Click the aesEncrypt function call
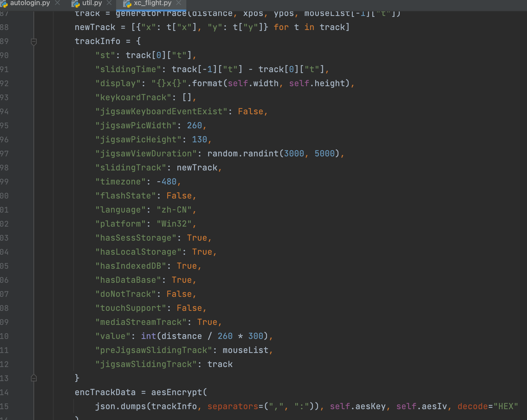Viewport: 527px width, 420px height. click(177, 392)
